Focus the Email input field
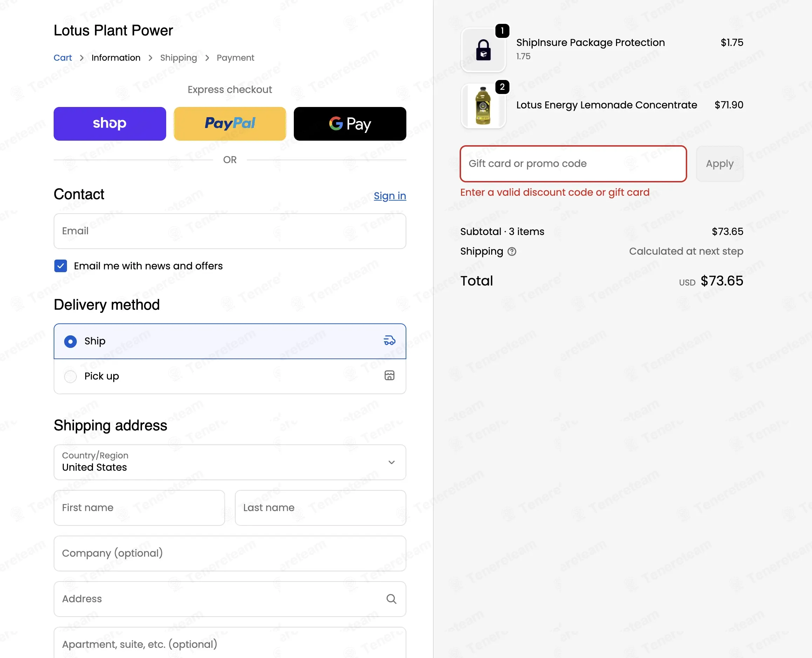 (x=230, y=231)
